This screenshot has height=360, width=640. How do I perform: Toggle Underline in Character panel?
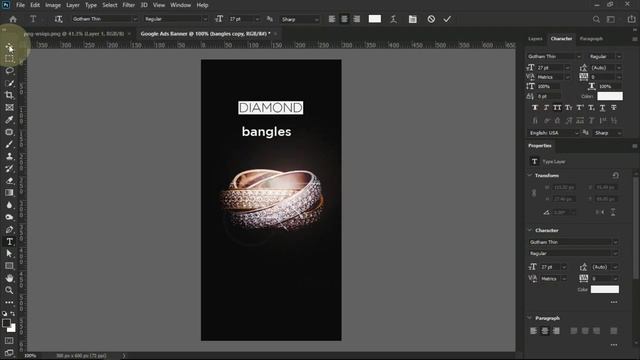[x=602, y=108]
